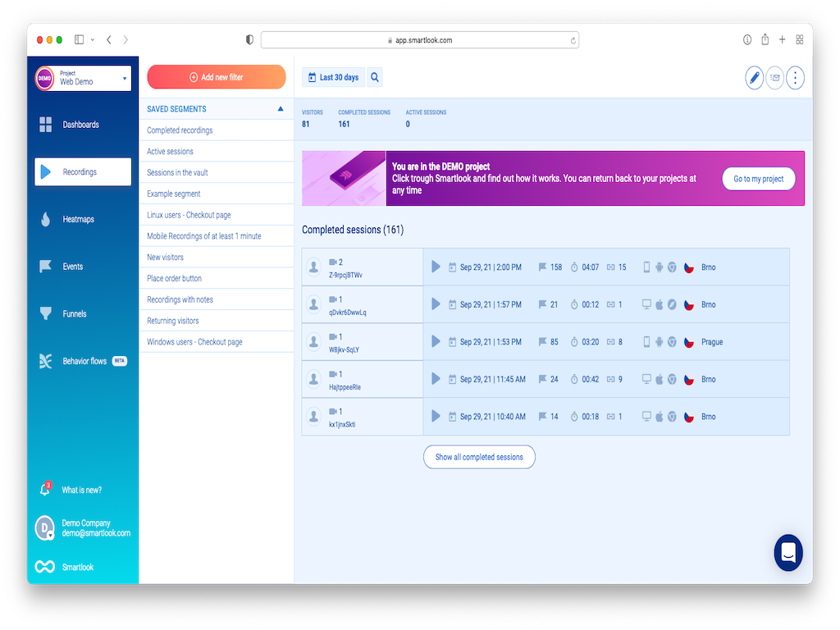
Task: Click the Behavior flows icon
Action: tap(46, 361)
